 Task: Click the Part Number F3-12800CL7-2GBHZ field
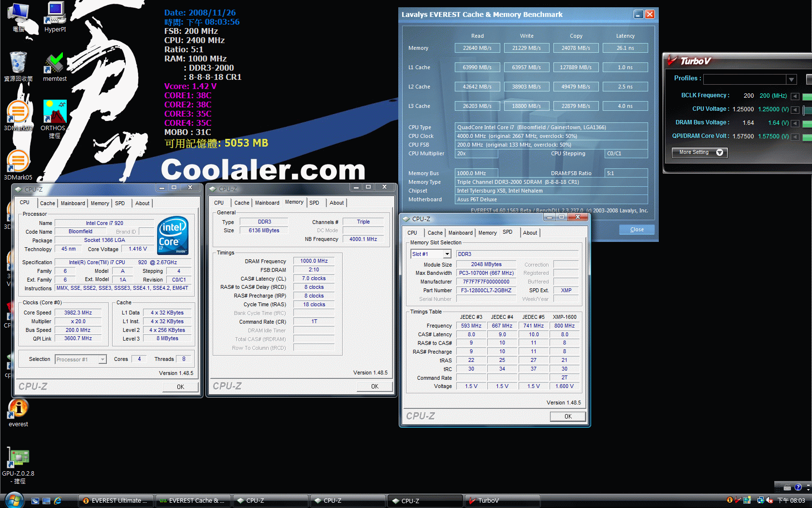pos(486,290)
